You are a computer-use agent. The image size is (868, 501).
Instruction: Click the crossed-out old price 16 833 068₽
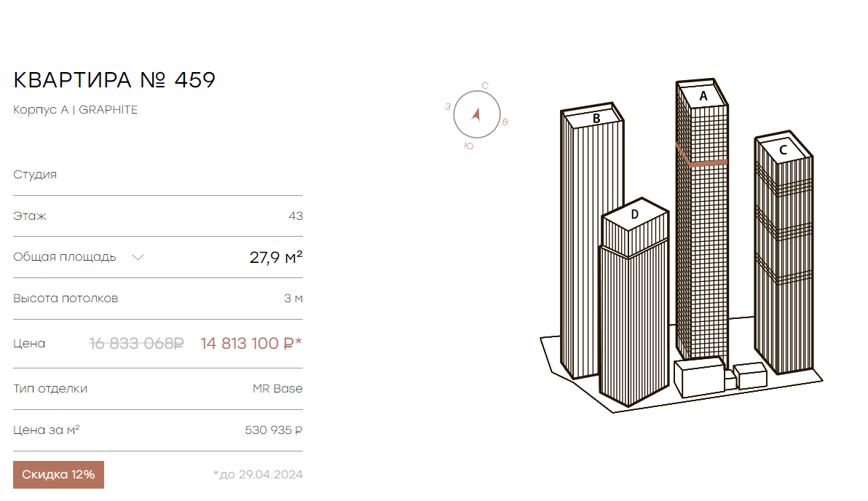136,343
